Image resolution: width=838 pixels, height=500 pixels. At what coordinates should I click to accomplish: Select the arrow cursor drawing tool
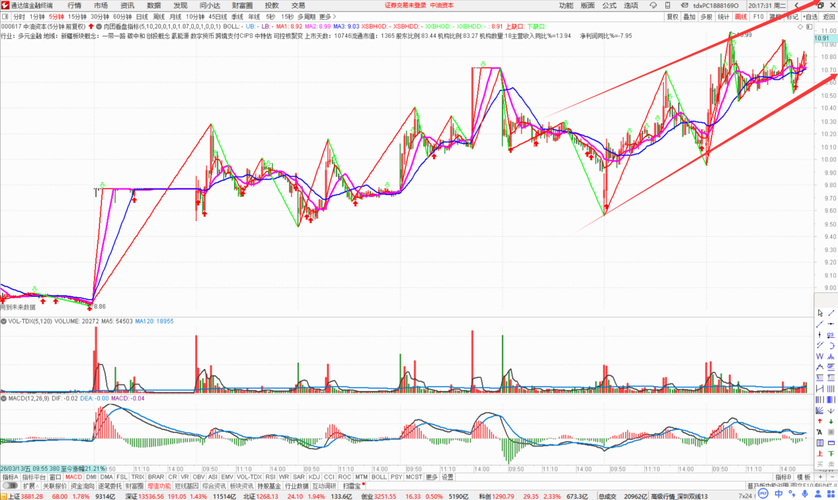coord(820,313)
